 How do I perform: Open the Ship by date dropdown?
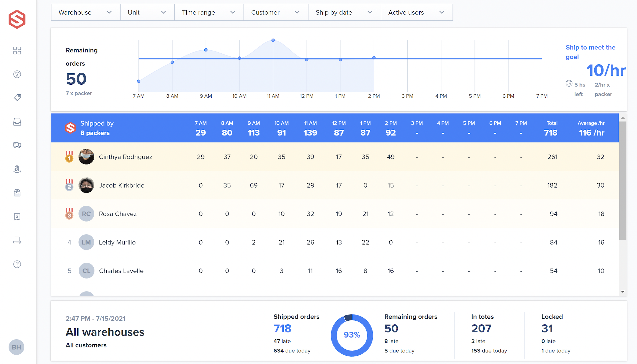click(344, 12)
